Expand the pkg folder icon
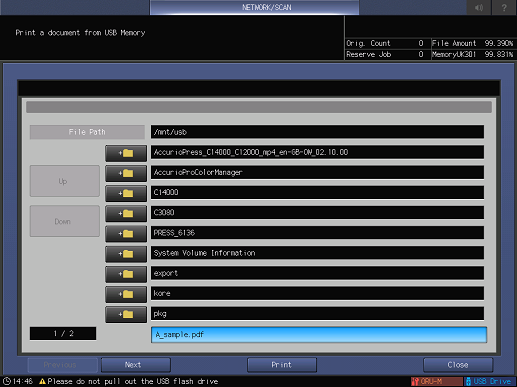This screenshot has height=387, width=517. click(126, 314)
